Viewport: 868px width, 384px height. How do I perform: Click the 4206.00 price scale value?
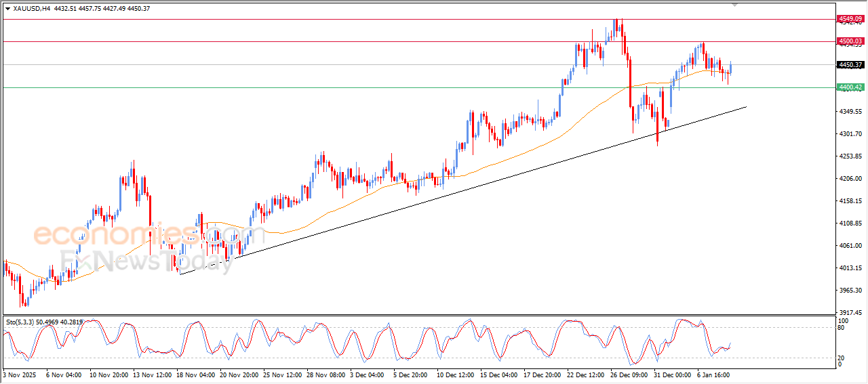[x=850, y=179]
